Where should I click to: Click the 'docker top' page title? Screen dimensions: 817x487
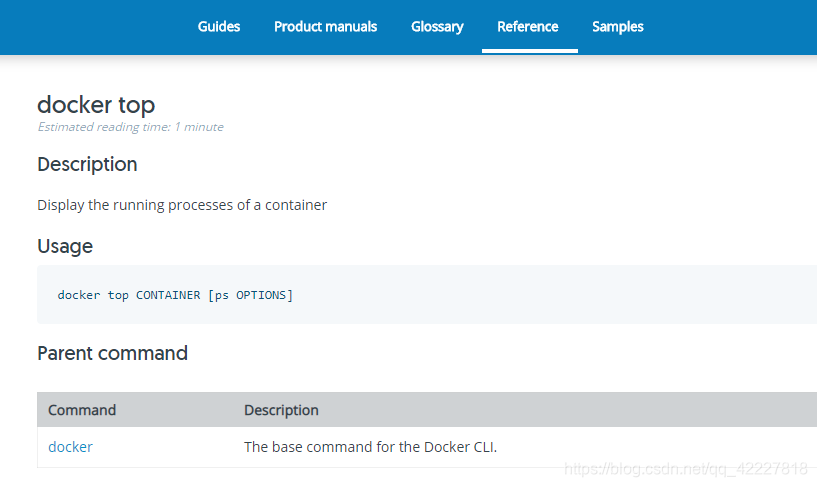click(x=96, y=105)
